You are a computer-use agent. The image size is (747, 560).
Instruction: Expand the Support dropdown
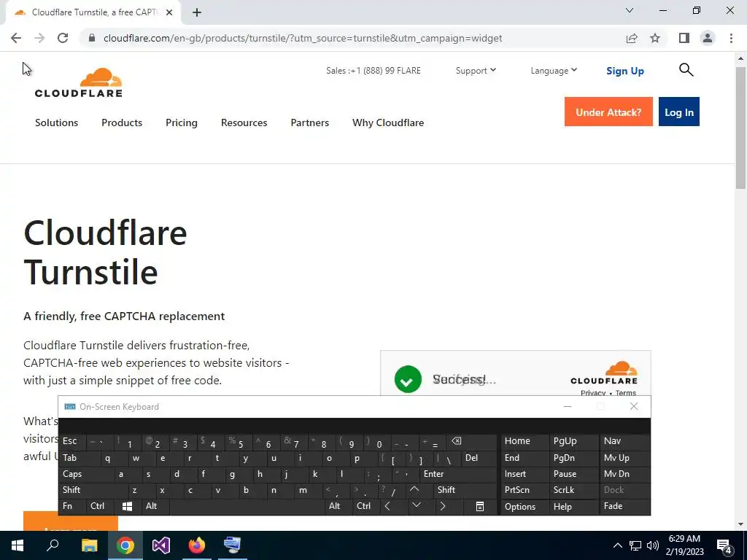click(x=476, y=71)
